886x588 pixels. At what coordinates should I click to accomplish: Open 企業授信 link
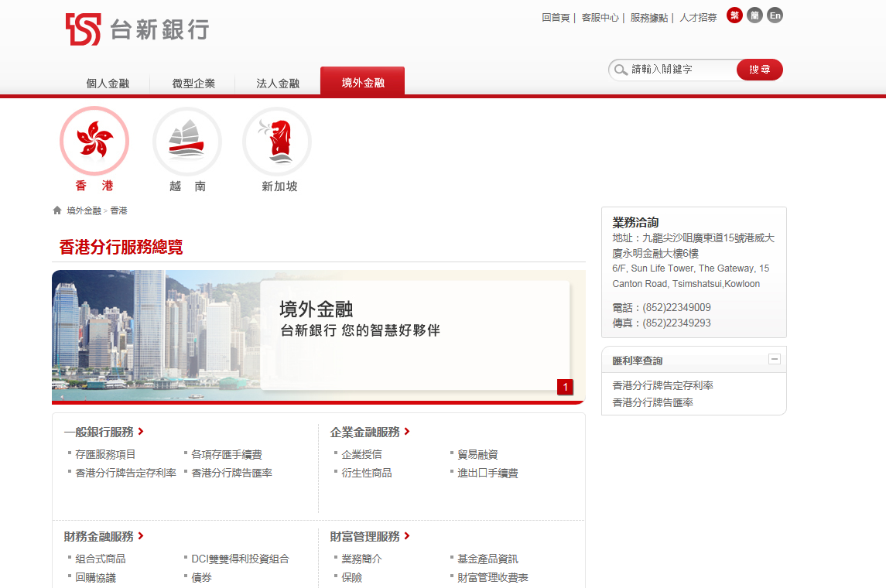point(361,454)
